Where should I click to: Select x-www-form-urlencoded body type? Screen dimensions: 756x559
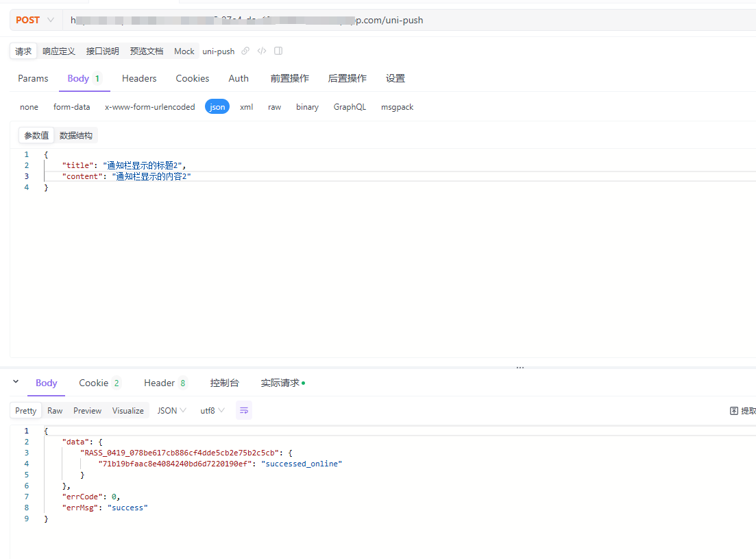tap(149, 107)
